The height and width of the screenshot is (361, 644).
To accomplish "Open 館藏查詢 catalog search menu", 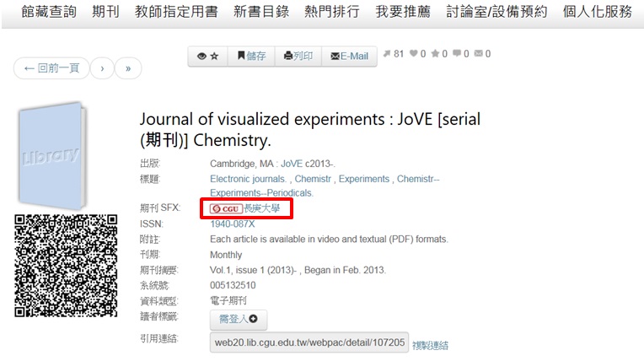I will [x=49, y=12].
